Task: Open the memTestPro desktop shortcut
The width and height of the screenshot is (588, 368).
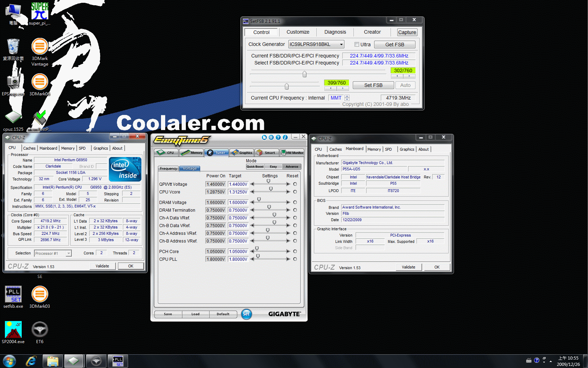Action: click(40, 121)
